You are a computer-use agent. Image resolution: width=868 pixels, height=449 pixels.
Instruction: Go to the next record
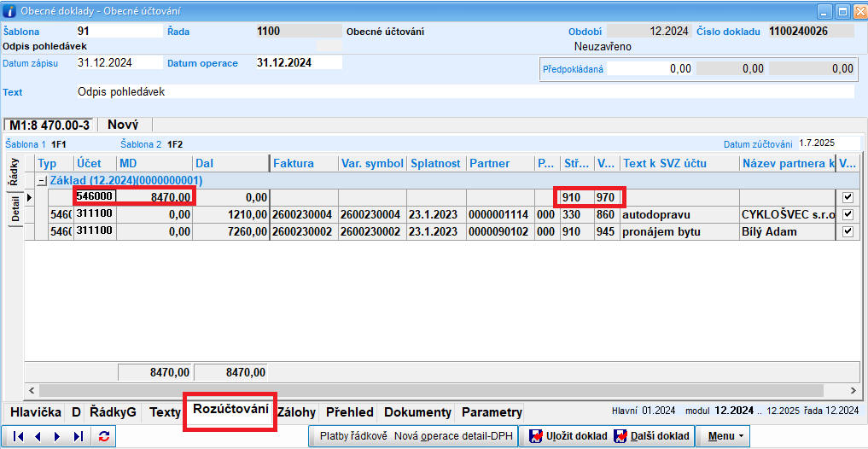coord(58,436)
